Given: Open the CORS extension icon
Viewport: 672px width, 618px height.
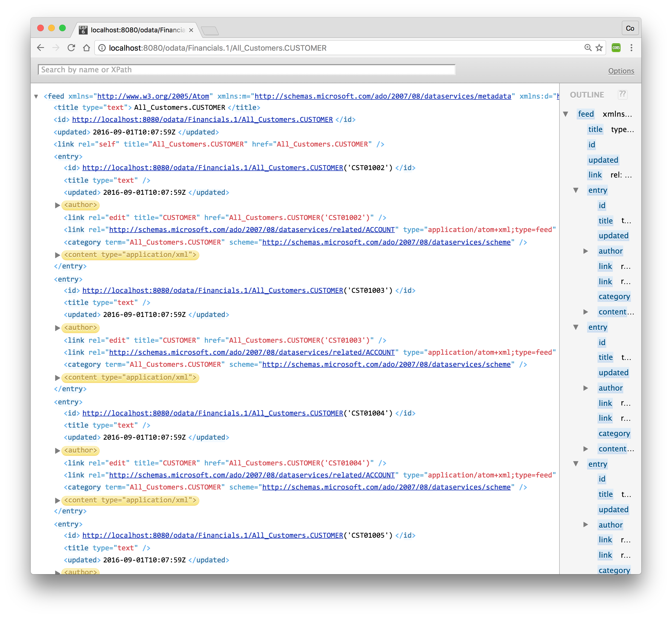Looking at the screenshot, I should (x=616, y=48).
